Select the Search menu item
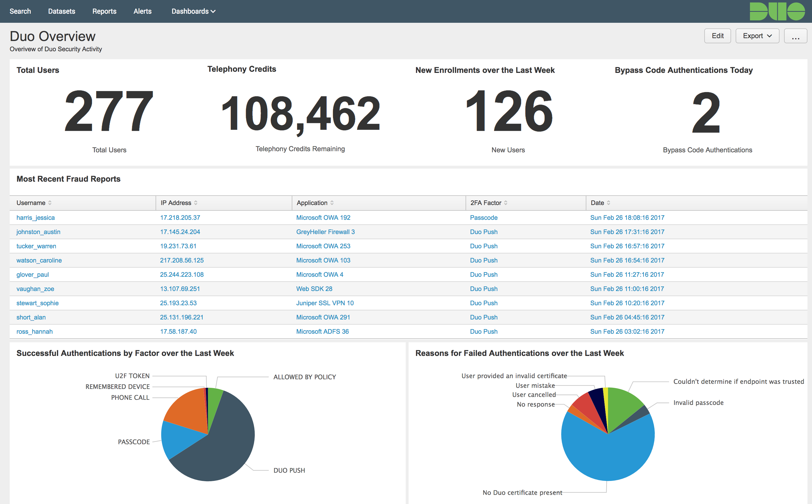This screenshot has height=504, width=812. point(20,11)
